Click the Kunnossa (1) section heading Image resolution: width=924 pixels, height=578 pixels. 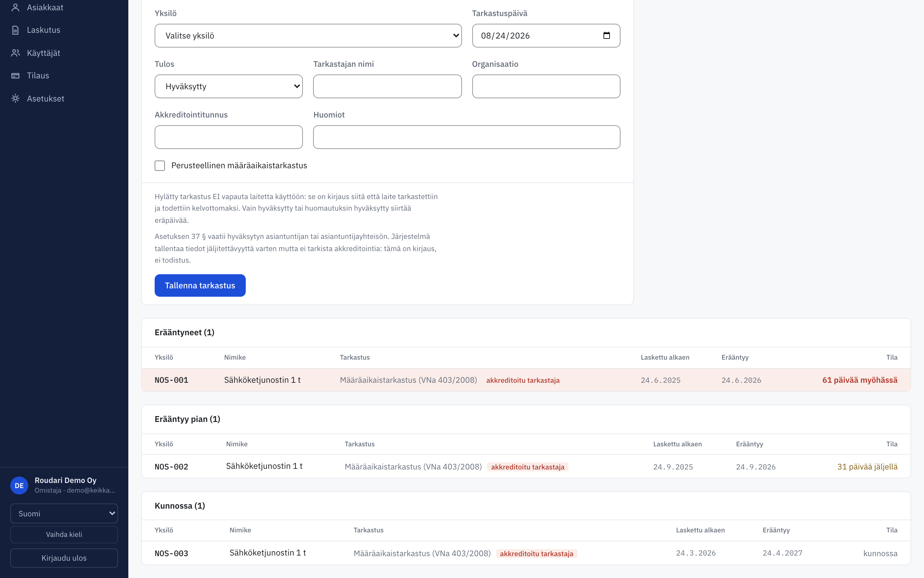pos(180,506)
